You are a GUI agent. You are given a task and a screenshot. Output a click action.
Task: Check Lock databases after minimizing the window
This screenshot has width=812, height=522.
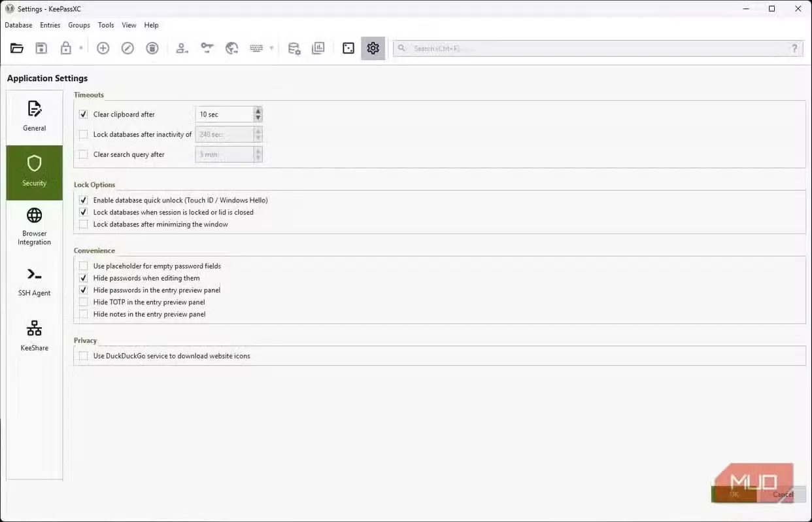coord(83,224)
